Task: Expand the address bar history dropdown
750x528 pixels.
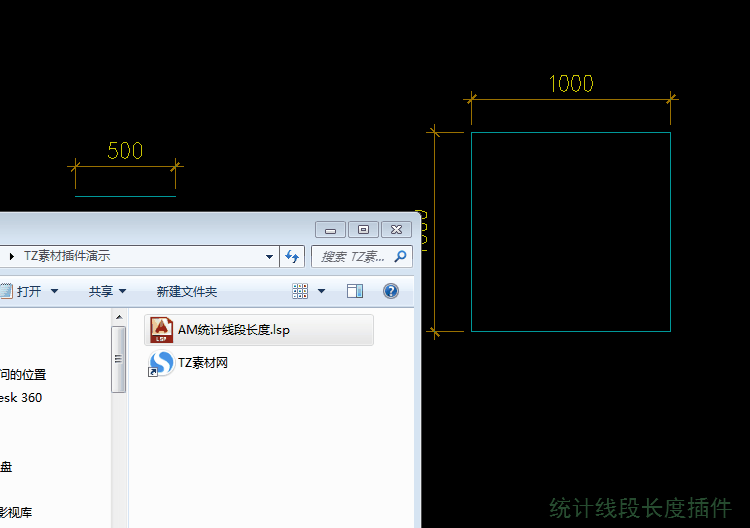Action: pyautogui.click(x=269, y=257)
